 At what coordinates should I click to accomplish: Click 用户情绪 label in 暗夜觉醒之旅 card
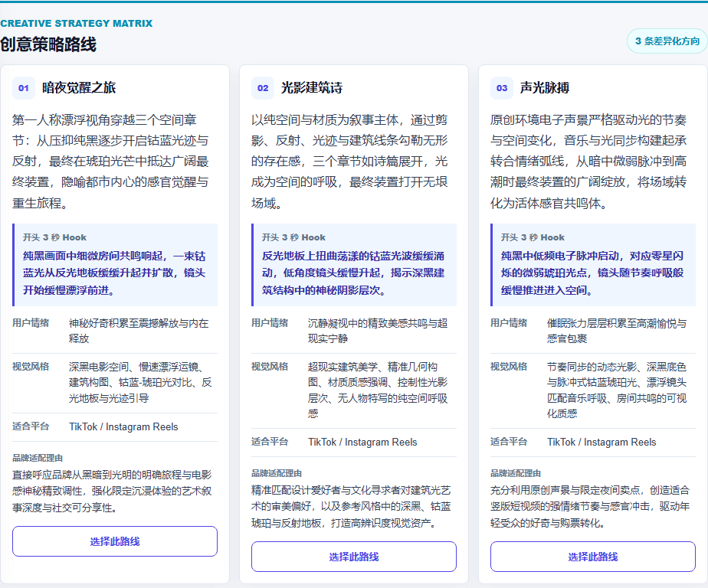click(x=31, y=322)
